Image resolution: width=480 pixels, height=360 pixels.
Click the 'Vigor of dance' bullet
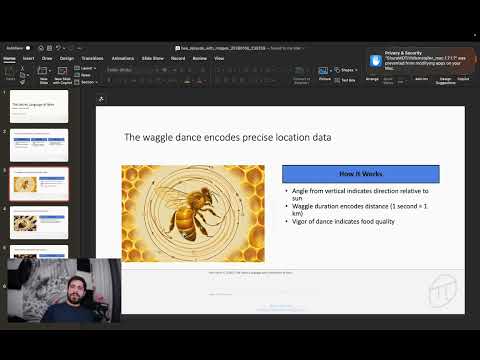(x=343, y=222)
